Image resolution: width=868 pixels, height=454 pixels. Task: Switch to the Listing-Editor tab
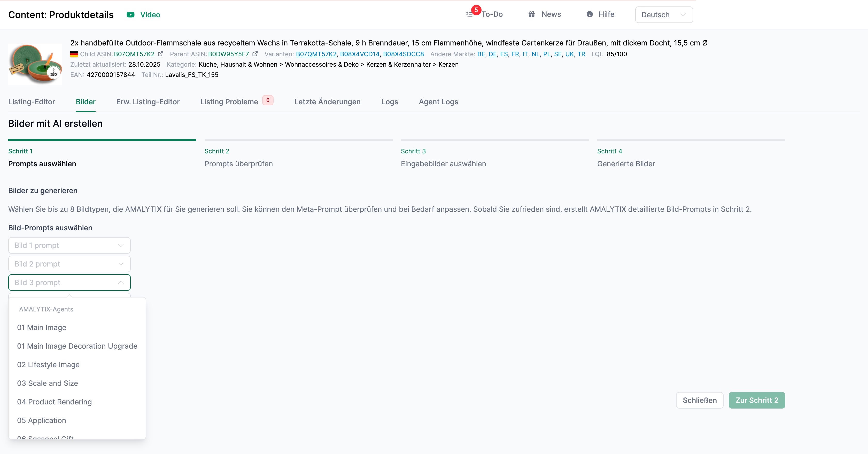[x=31, y=102]
